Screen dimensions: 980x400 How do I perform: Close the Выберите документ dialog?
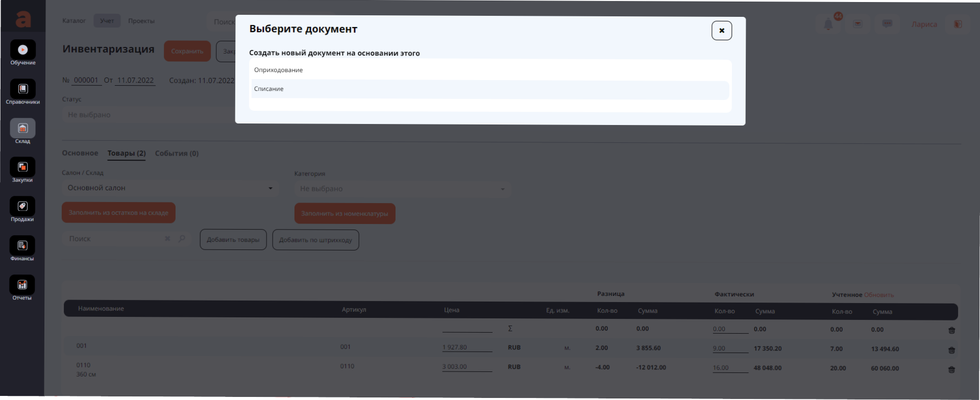(x=721, y=31)
